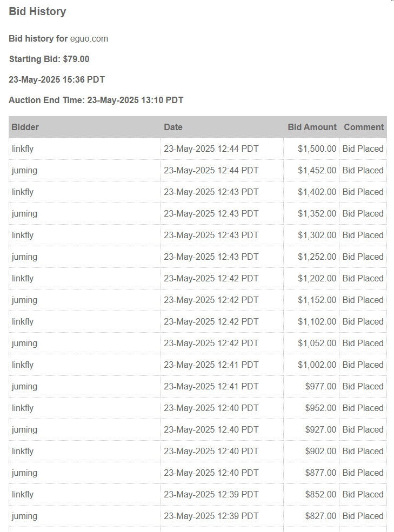Click the Date column header

[173, 127]
